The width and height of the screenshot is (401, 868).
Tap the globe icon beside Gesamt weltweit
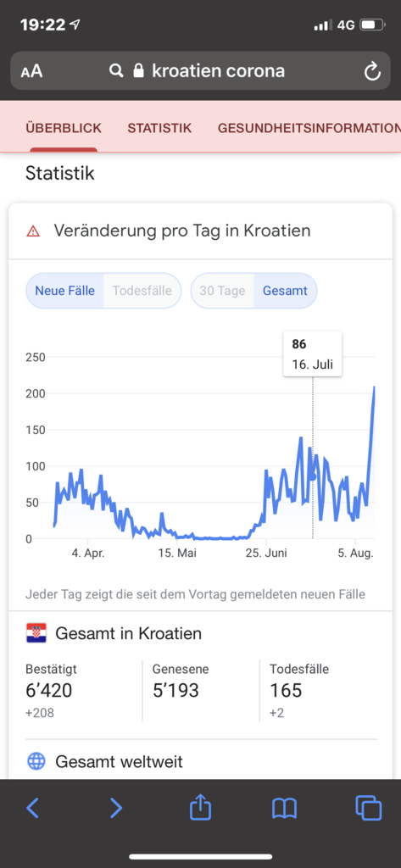[x=36, y=762]
